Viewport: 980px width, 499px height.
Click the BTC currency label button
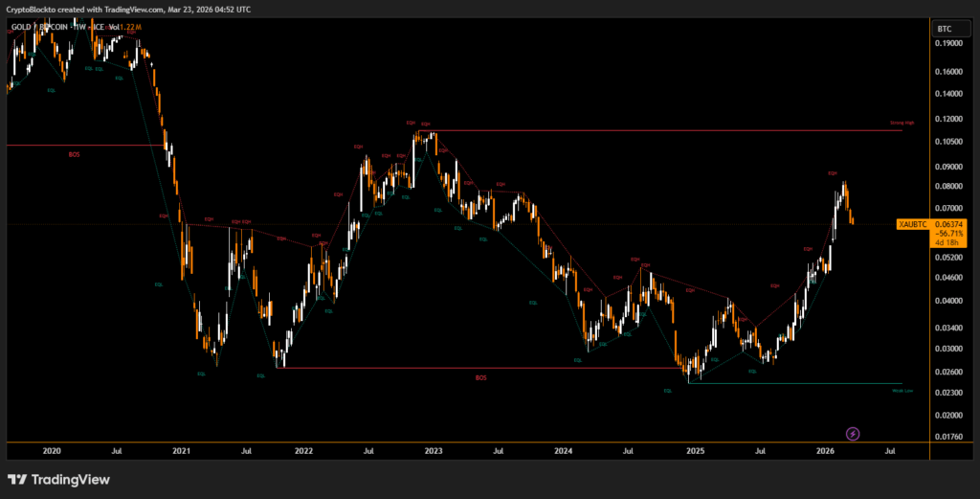(945, 29)
